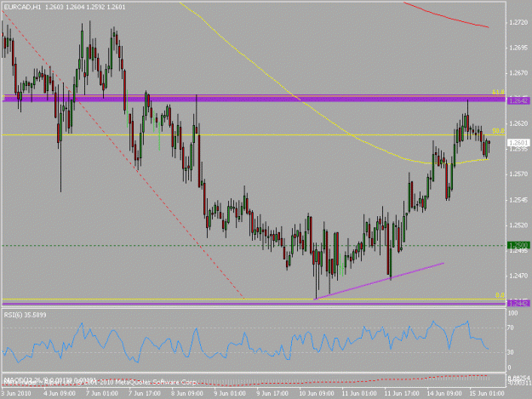Select the white 1.2601 current price label

click(x=518, y=143)
